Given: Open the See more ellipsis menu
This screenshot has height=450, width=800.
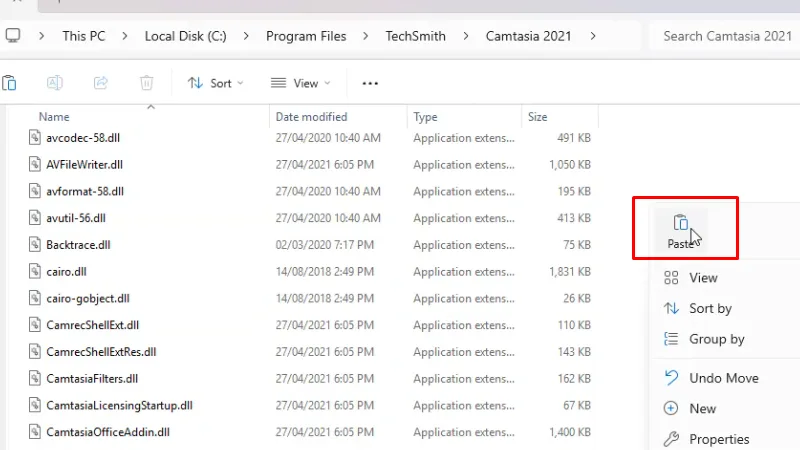Looking at the screenshot, I should point(370,83).
